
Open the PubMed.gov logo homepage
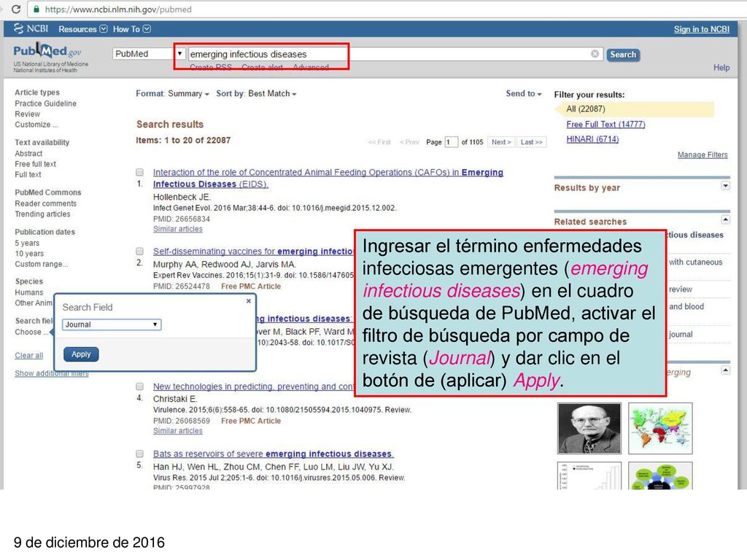pos(47,50)
